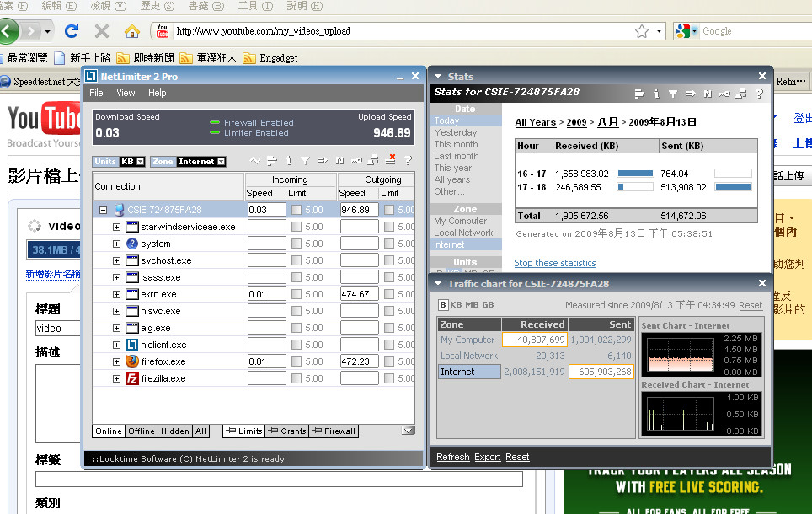812x514 pixels.
Task: Click Export link in Traffic chart panel
Action: (487, 457)
